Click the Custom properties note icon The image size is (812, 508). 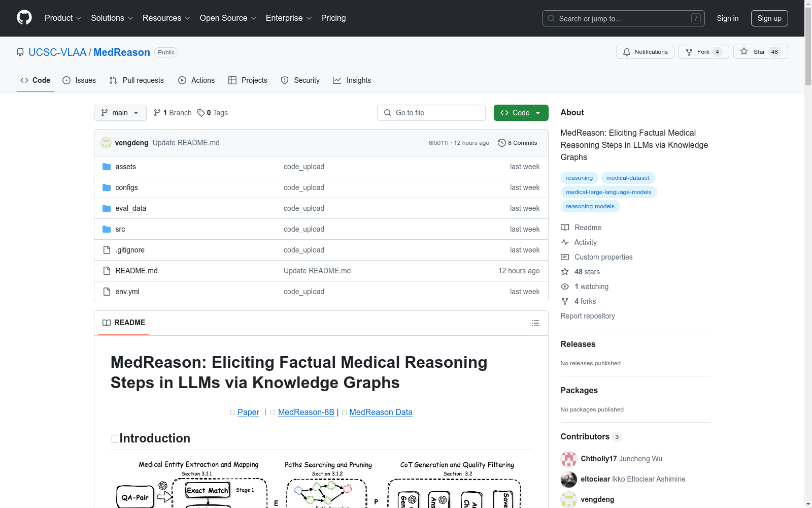click(x=565, y=257)
